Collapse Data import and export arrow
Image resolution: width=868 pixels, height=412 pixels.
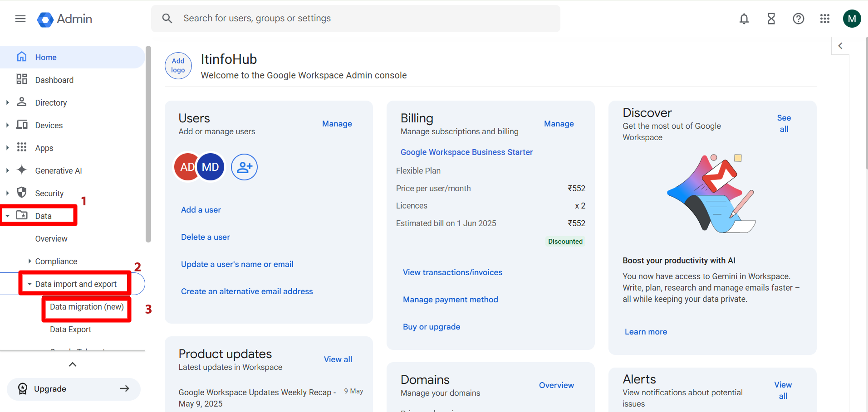click(x=29, y=284)
